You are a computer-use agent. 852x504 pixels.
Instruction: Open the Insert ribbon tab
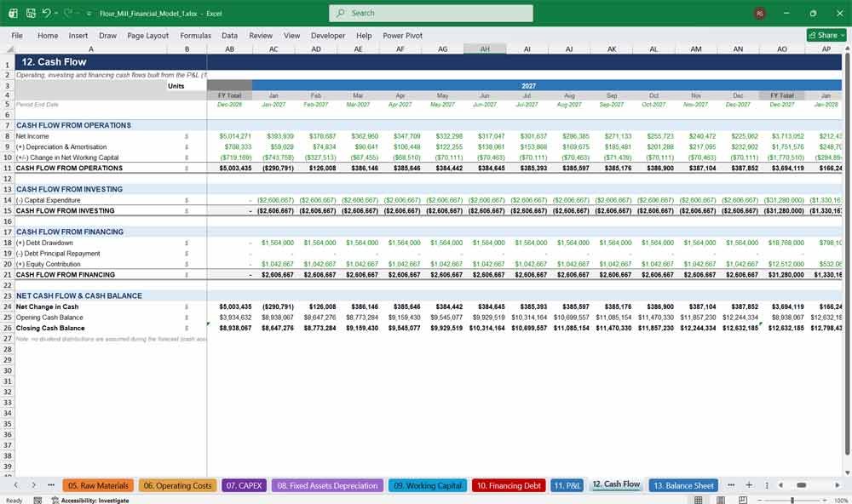click(x=78, y=35)
